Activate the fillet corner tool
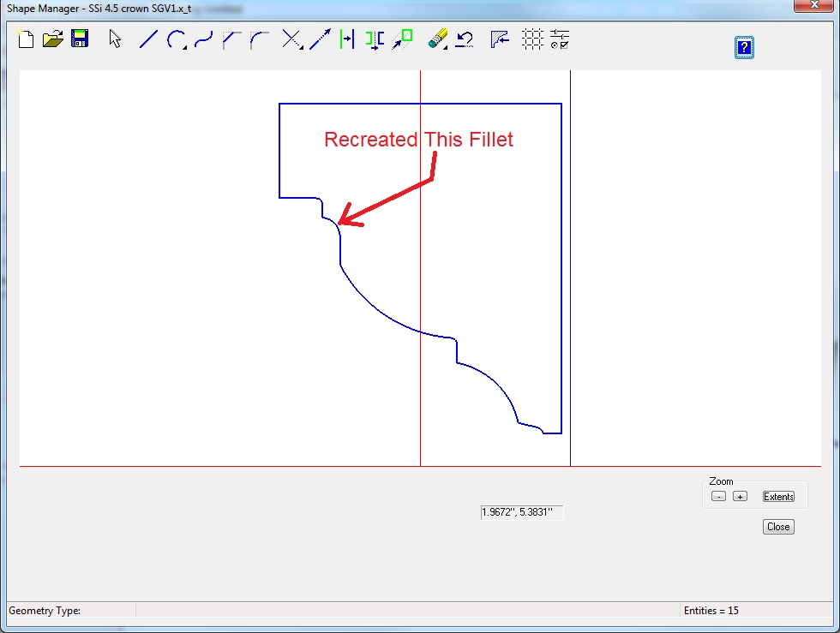The width and height of the screenshot is (840, 633). pos(259,39)
